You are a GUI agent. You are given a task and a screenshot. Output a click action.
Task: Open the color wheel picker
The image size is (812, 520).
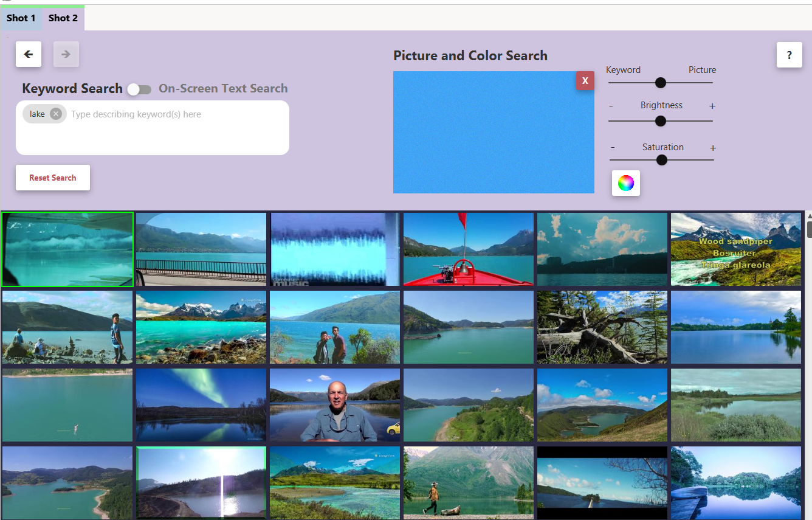[x=626, y=182]
